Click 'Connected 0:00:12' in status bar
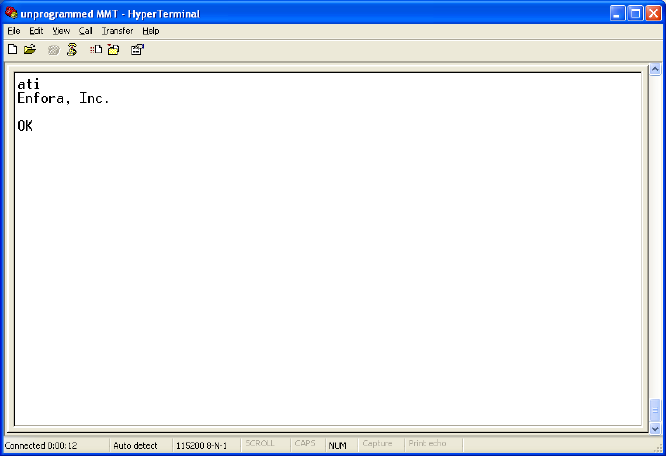Screen dimensions: 666x456 click(41, 445)
